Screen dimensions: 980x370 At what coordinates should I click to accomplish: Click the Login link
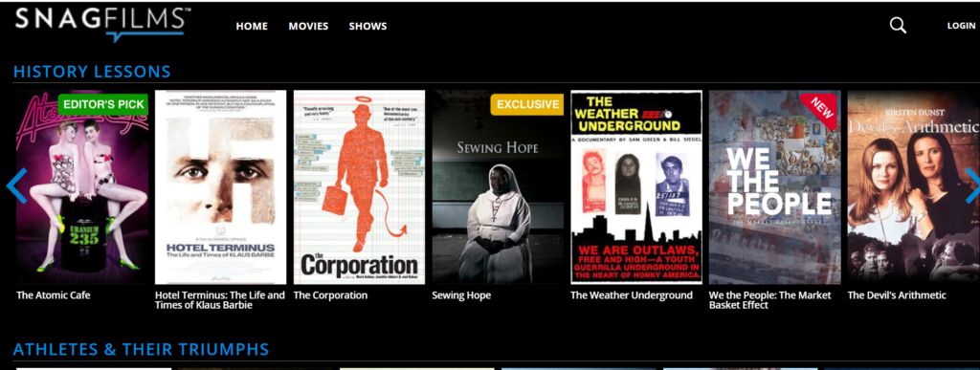pos(961,26)
